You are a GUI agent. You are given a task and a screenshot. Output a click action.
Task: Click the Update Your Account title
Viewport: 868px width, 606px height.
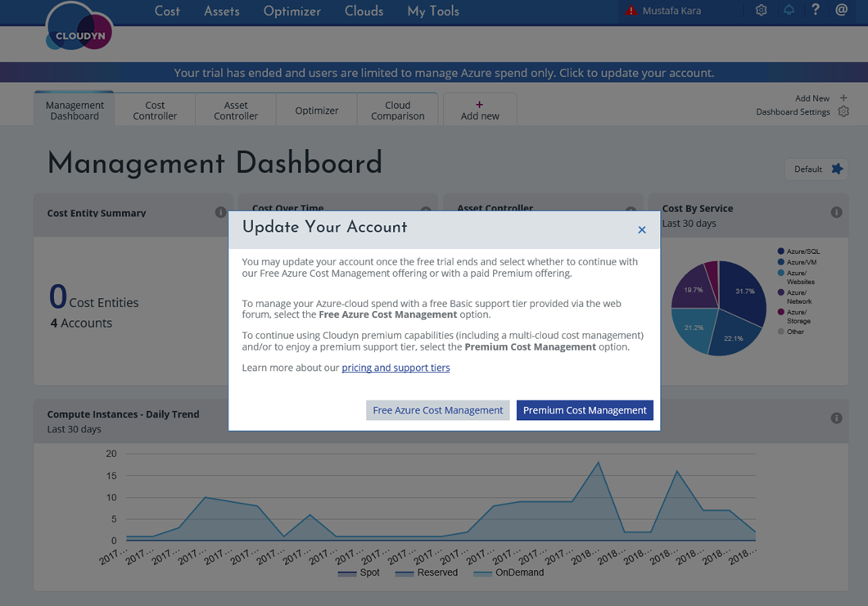[x=324, y=227]
